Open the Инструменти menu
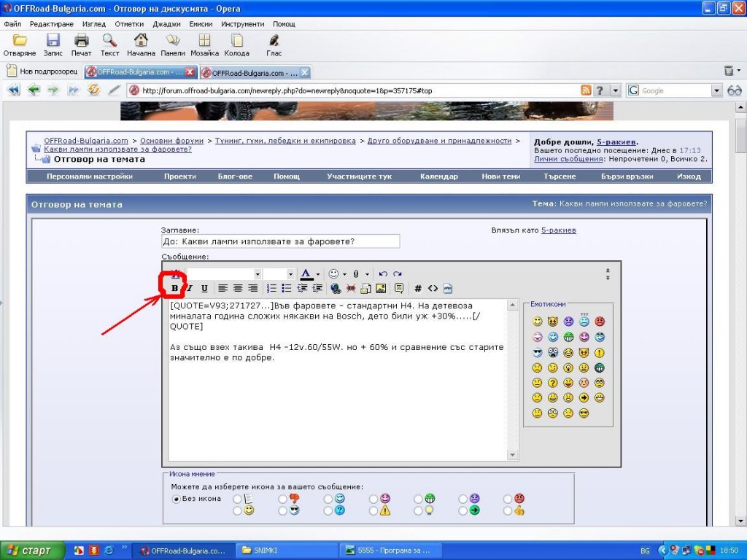Image resolution: width=747 pixels, height=560 pixels. point(242,24)
